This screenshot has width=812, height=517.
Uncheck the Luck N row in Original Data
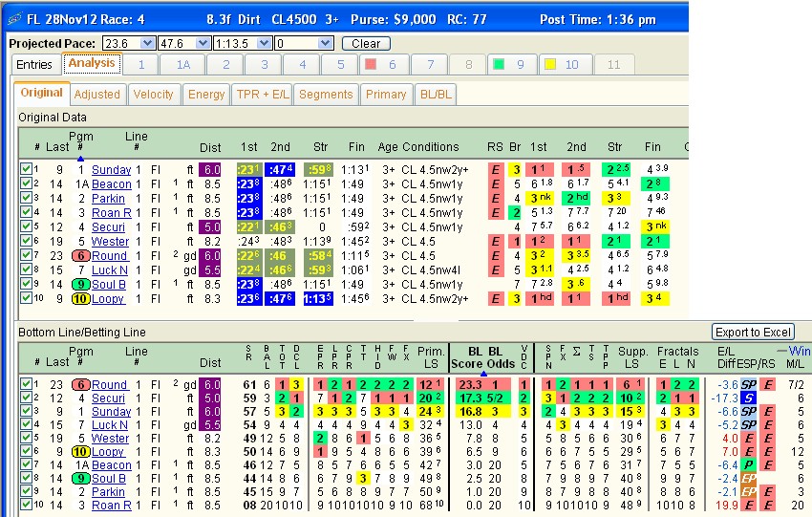click(26, 269)
